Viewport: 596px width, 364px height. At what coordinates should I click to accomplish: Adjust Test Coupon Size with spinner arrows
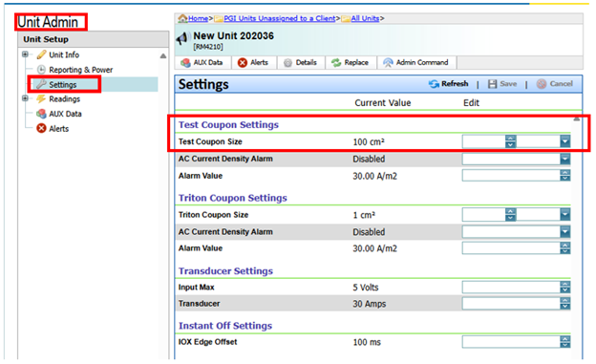pyautogui.click(x=510, y=141)
